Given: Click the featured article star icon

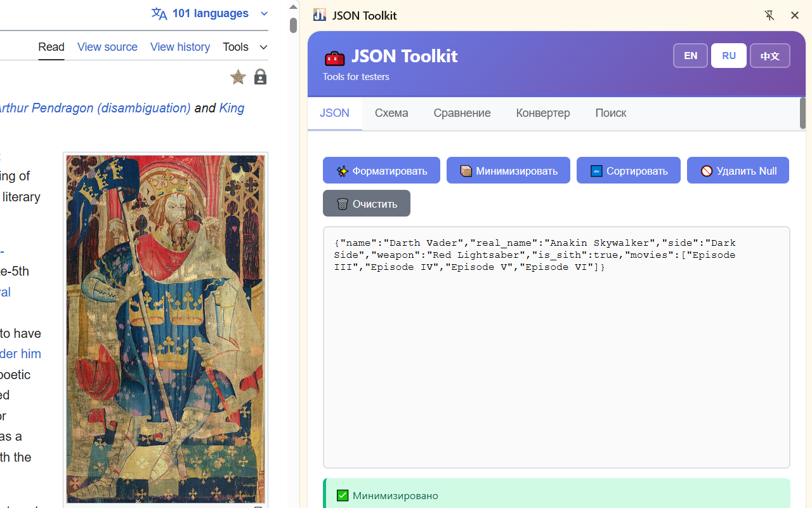Looking at the screenshot, I should pyautogui.click(x=238, y=77).
